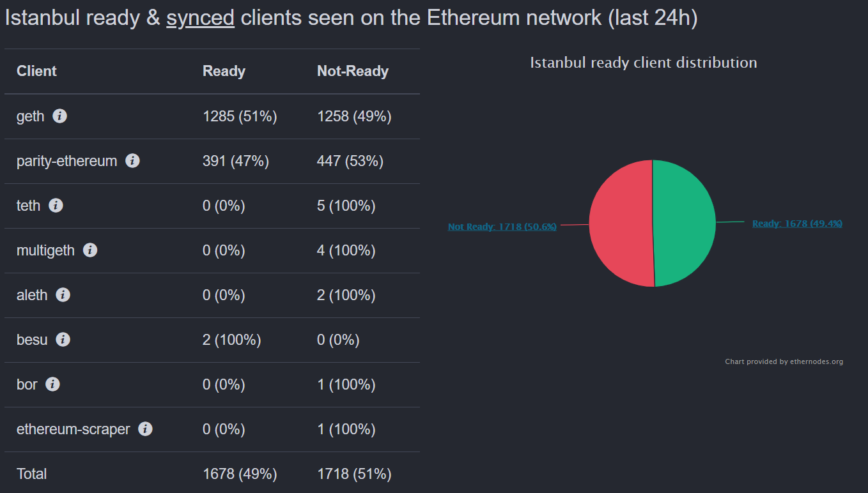Select the green Ready pie slice
This screenshot has height=493, width=868.
tap(684, 224)
